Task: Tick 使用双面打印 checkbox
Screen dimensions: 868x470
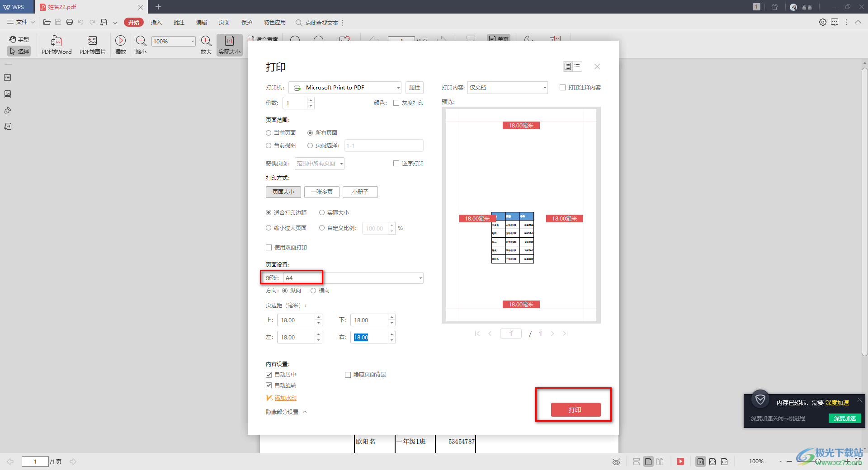Action: [269, 248]
